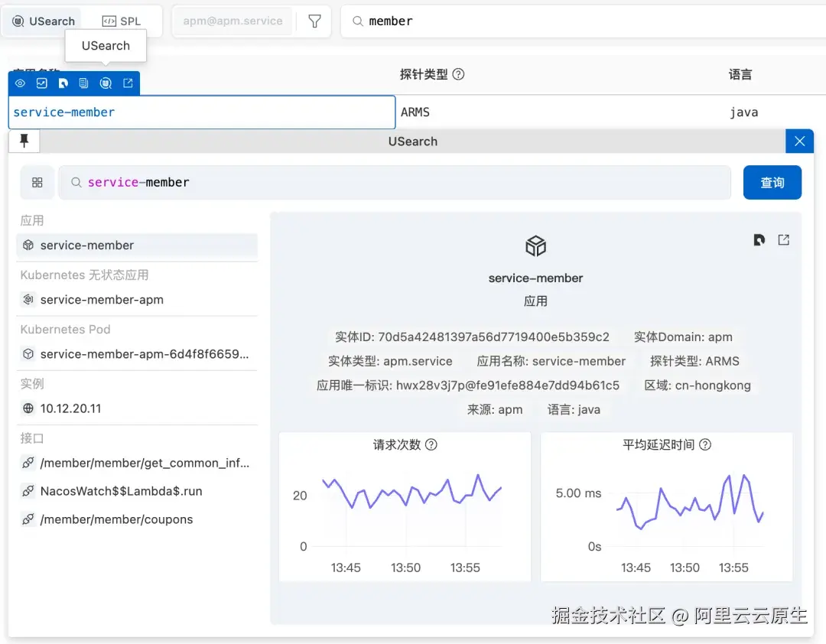826x644 pixels.
Task: Click the java language cell
Action: (x=744, y=112)
